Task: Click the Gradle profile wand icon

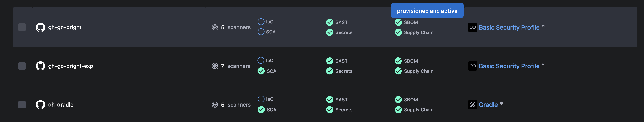Action: pyautogui.click(x=472, y=105)
